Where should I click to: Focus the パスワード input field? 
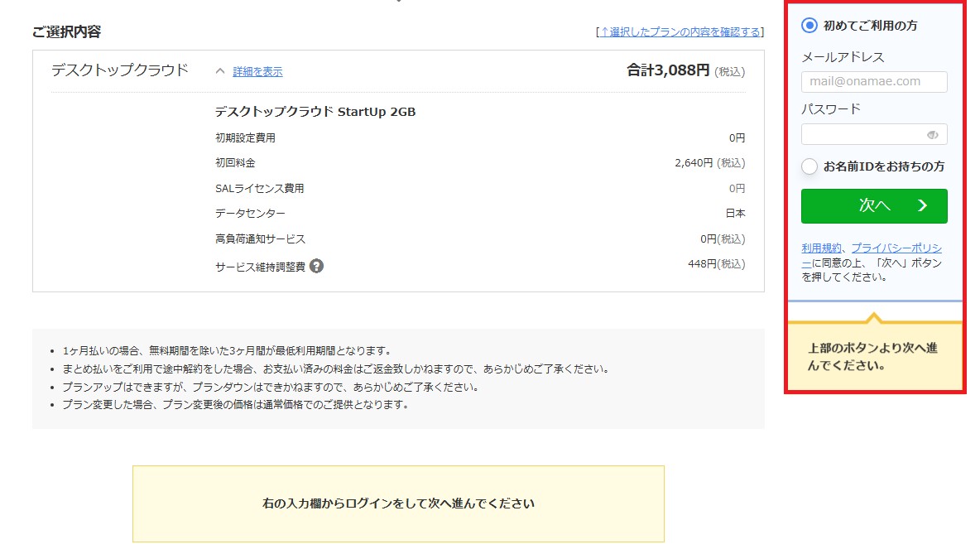863,135
